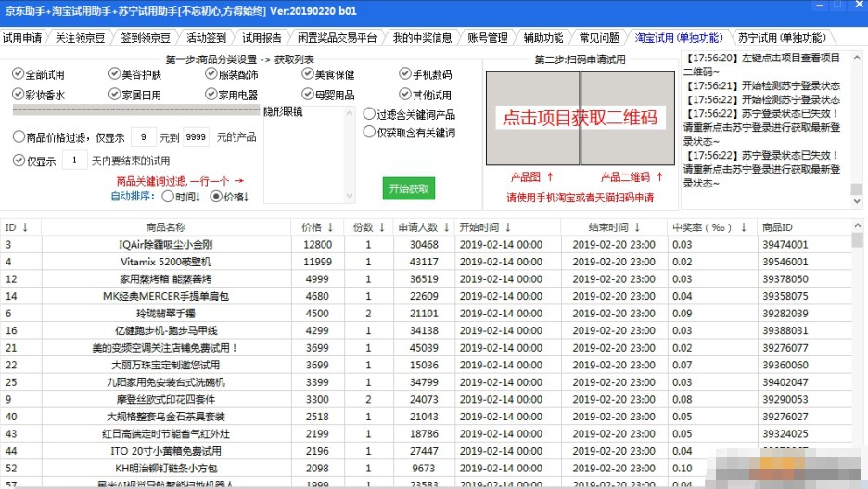Select row 家用蒸烤箱 能蒸善烤
The width and height of the screenshot is (868, 489).
[x=426, y=278]
